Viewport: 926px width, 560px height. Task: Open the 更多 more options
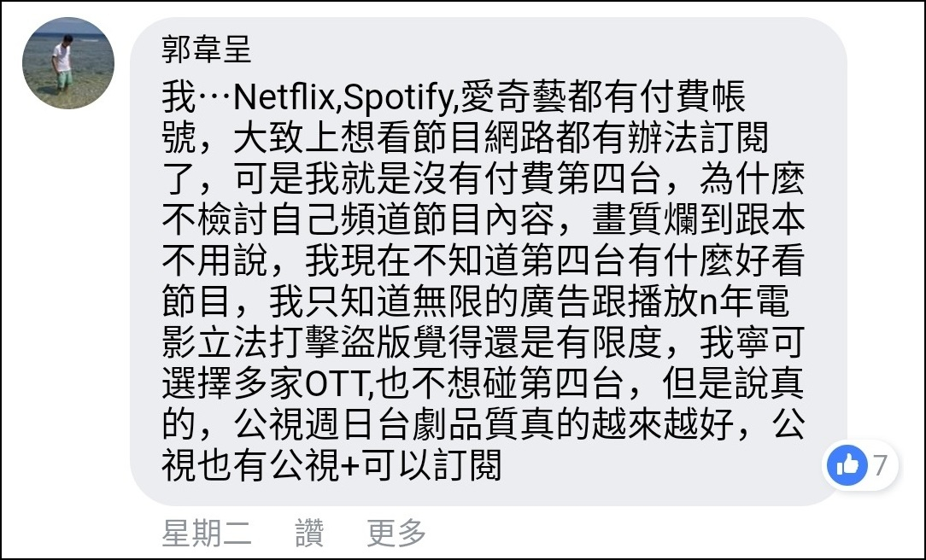(x=396, y=534)
